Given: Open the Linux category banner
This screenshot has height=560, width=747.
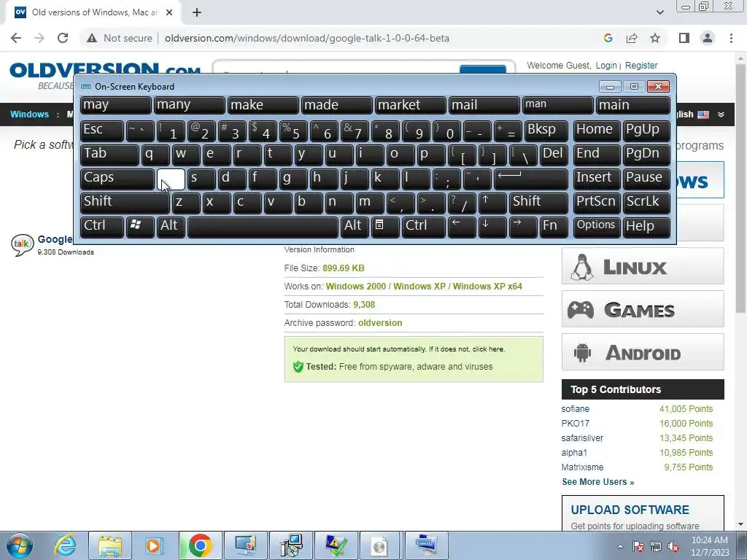Looking at the screenshot, I should [x=643, y=266].
